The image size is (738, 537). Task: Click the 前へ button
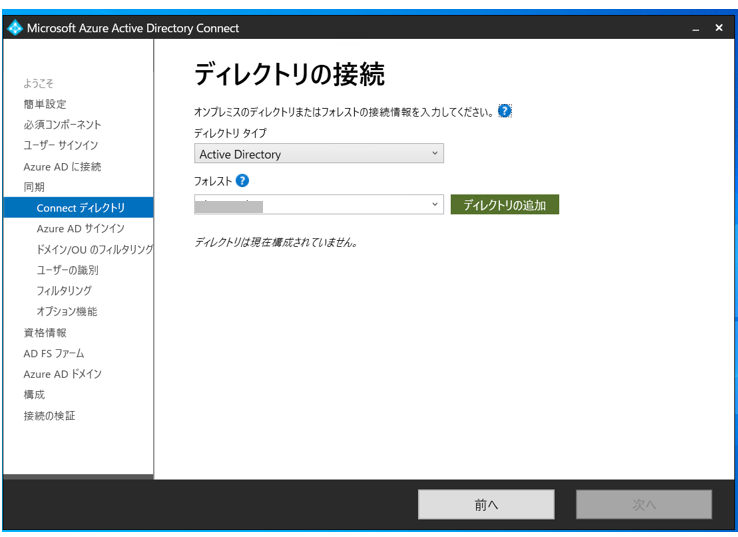486,505
